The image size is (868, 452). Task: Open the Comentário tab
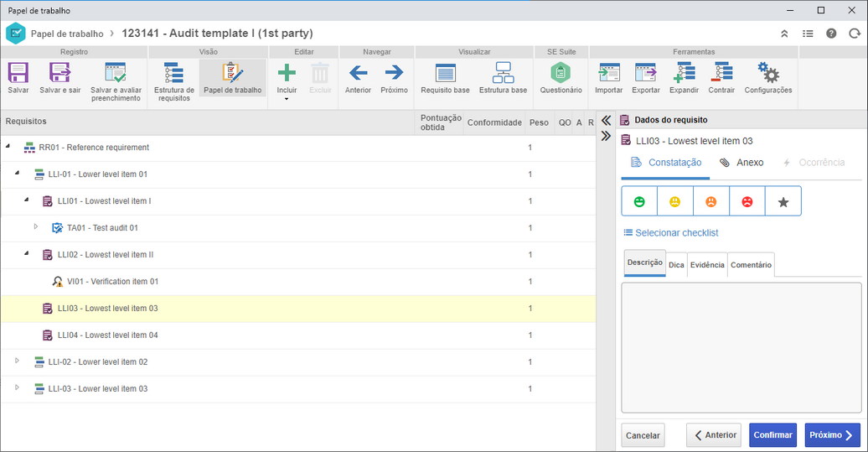(x=751, y=265)
